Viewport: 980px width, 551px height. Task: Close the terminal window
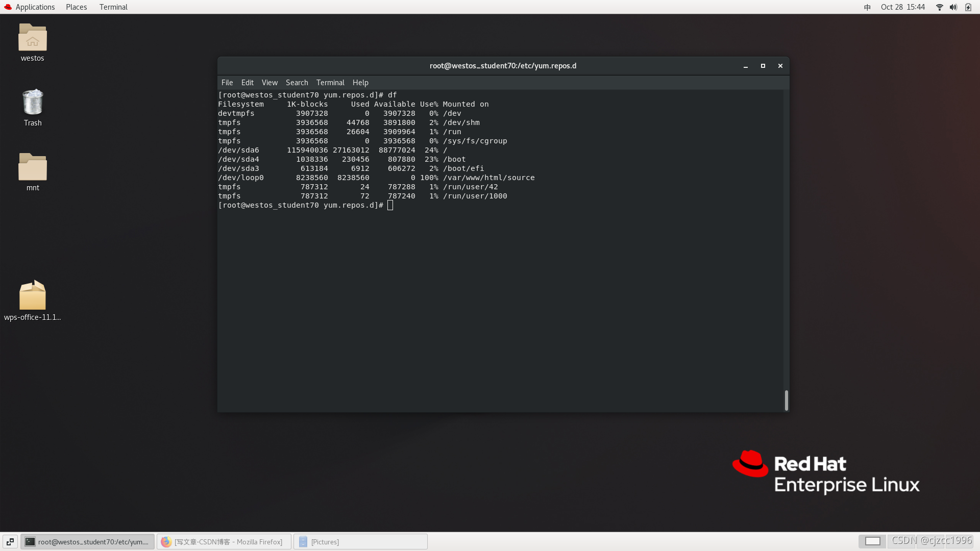pyautogui.click(x=780, y=66)
